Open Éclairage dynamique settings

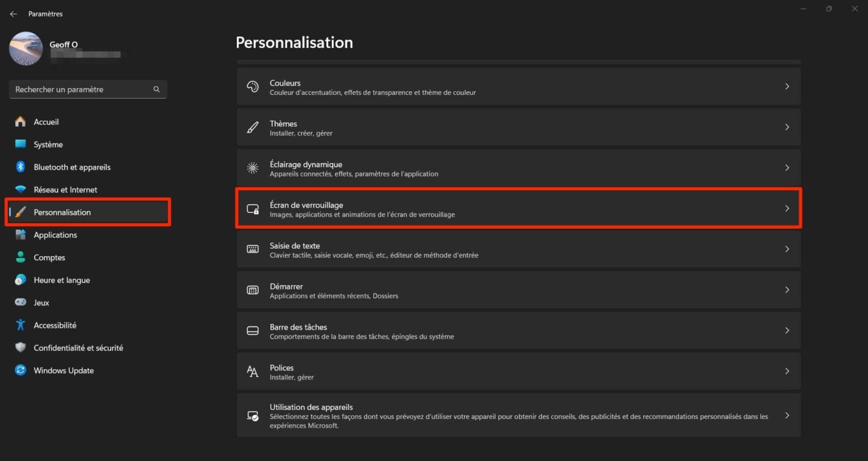518,168
